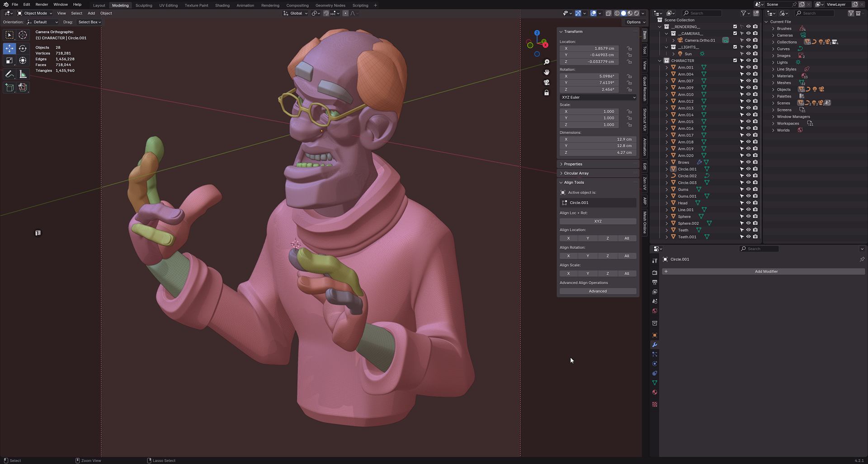The height and width of the screenshot is (464, 868).
Task: Hide the Head object eye icon
Action: tap(748, 203)
